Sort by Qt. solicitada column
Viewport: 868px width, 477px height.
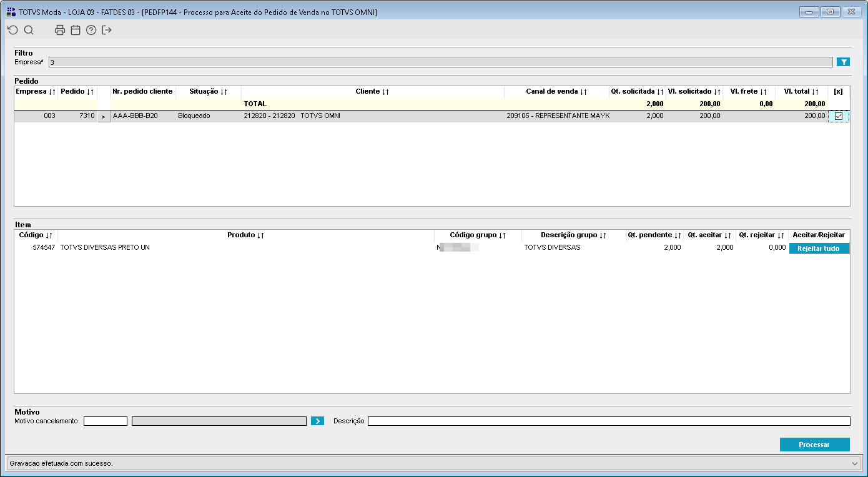pos(637,92)
